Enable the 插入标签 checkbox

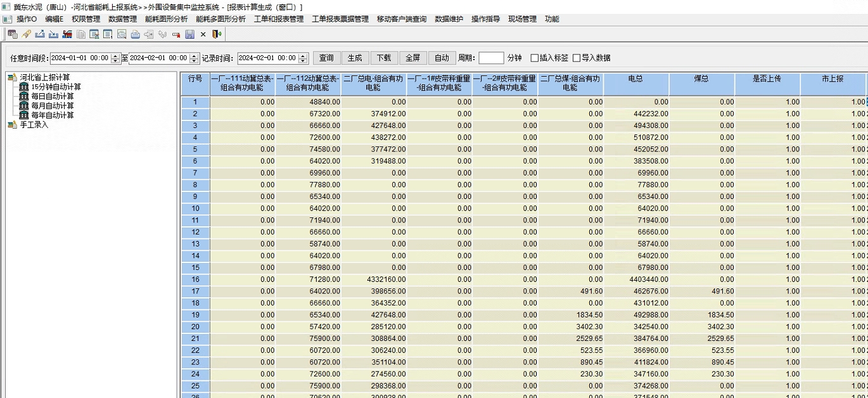534,58
